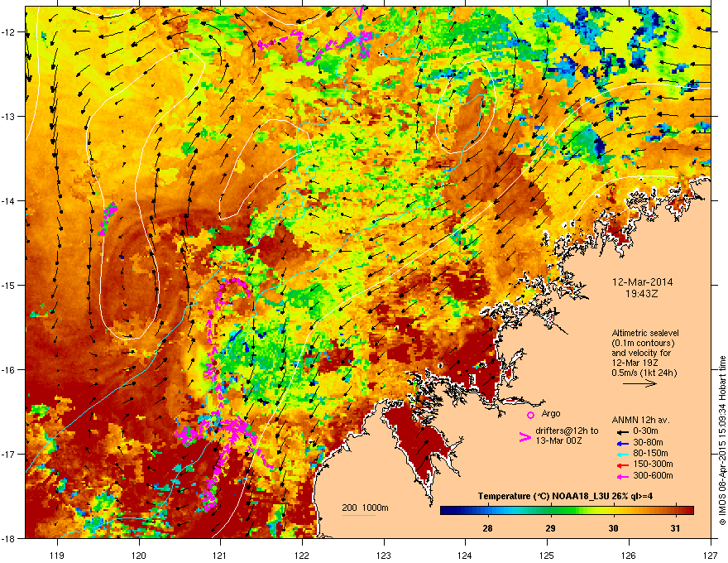
Task: Click the cyan isobath line under '200 1000m'
Action: pyautogui.click(x=358, y=515)
